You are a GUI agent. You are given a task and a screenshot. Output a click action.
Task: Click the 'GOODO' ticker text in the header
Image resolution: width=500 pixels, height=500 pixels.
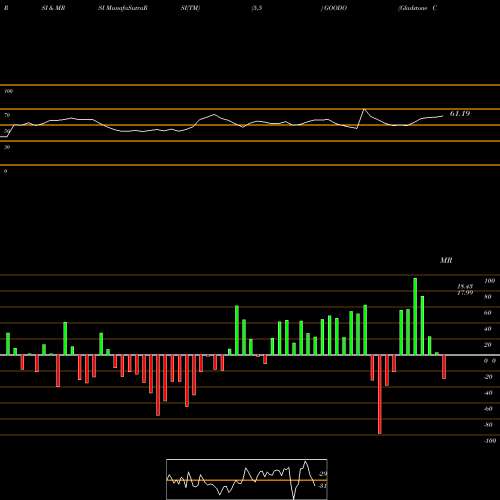click(334, 8)
